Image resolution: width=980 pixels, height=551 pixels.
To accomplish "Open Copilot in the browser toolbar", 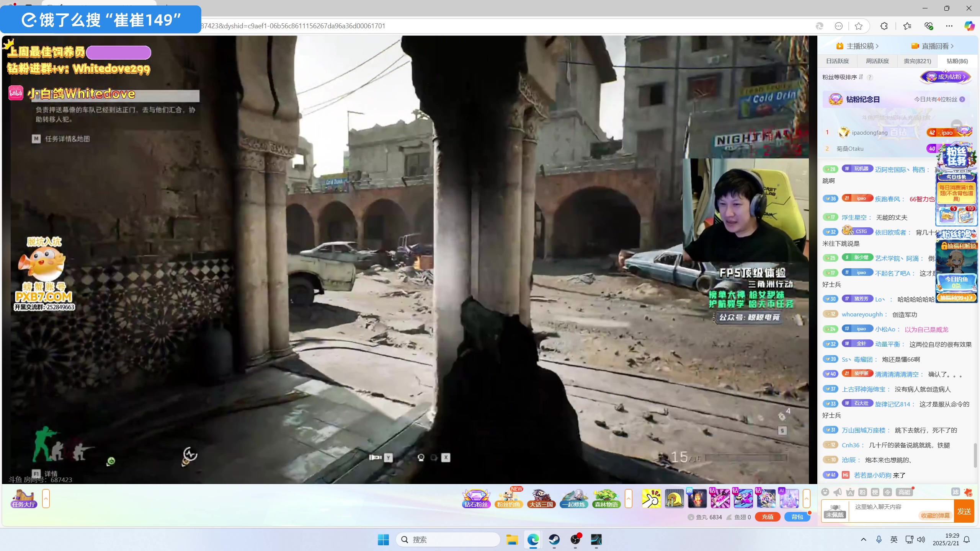I will (969, 26).
